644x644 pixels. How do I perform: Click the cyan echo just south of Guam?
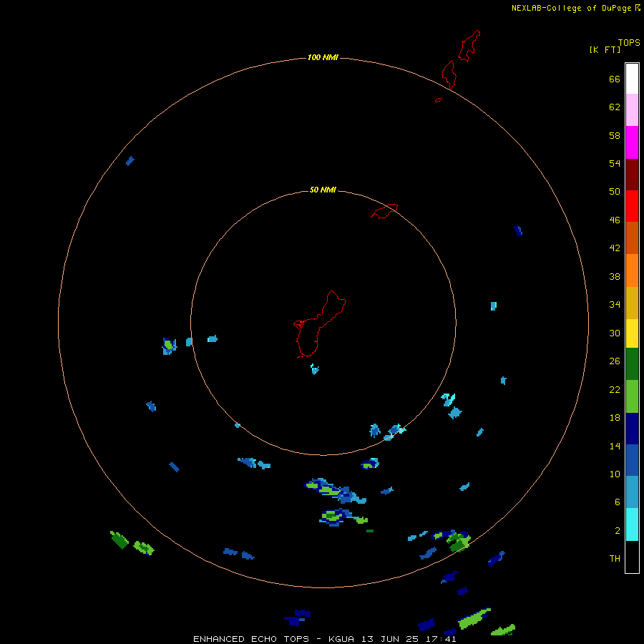pos(315,369)
